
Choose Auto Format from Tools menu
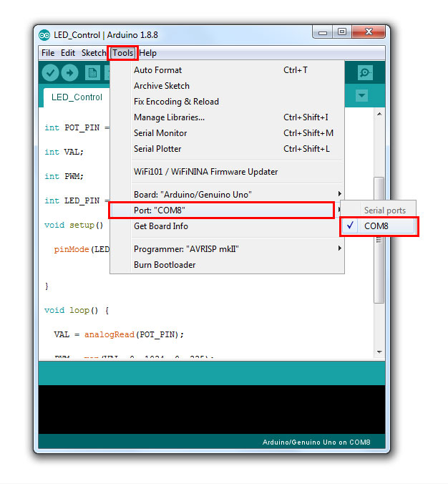pos(227,70)
